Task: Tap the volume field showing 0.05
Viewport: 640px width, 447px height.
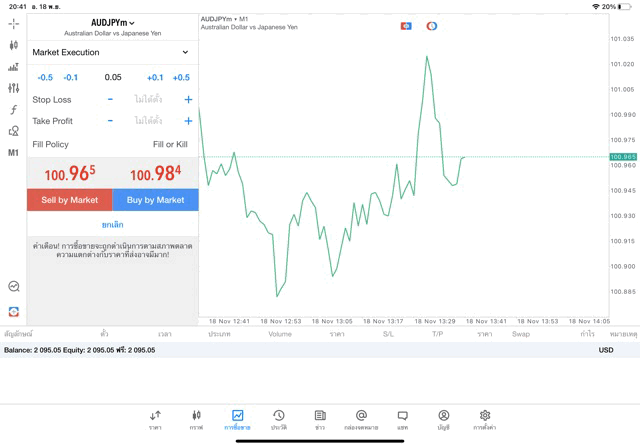Action: point(112,77)
